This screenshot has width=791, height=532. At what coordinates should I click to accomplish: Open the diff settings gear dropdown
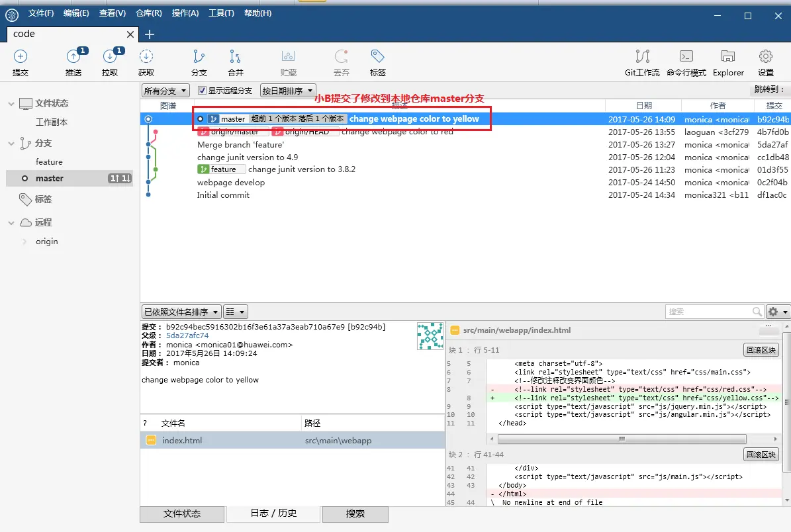click(777, 312)
